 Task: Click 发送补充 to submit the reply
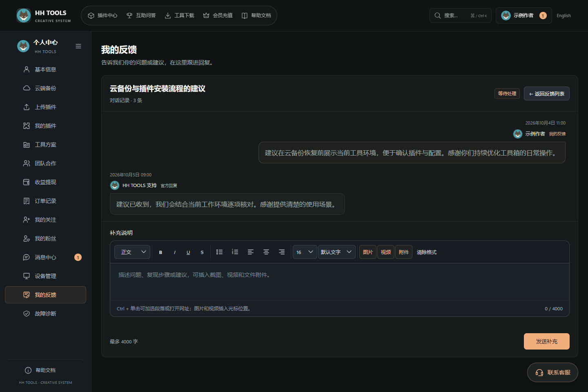tap(546, 341)
